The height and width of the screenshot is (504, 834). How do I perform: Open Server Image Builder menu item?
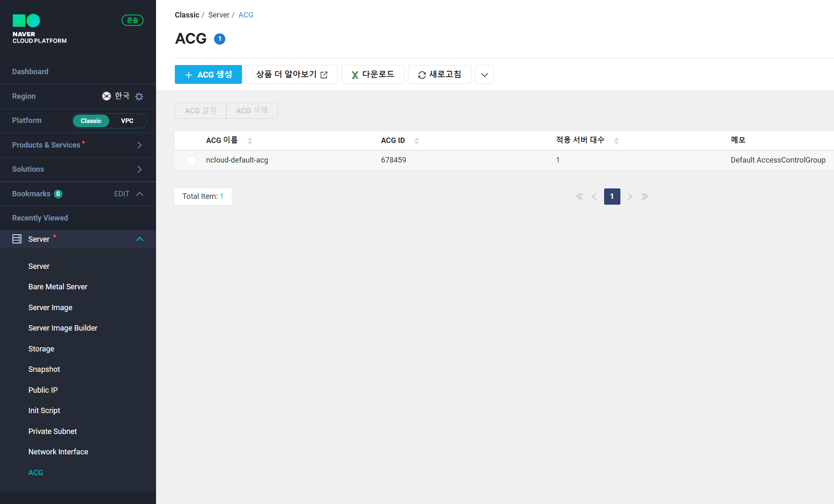pos(63,328)
